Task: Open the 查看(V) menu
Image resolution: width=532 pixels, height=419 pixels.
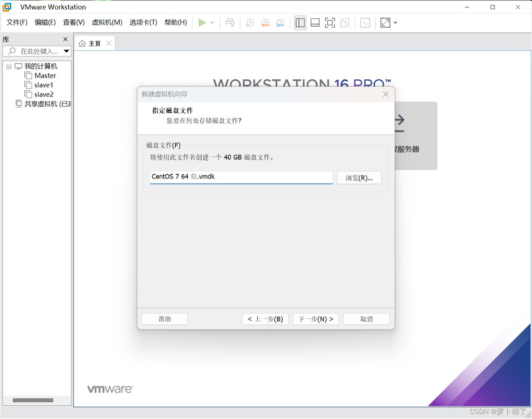Action: pos(74,22)
